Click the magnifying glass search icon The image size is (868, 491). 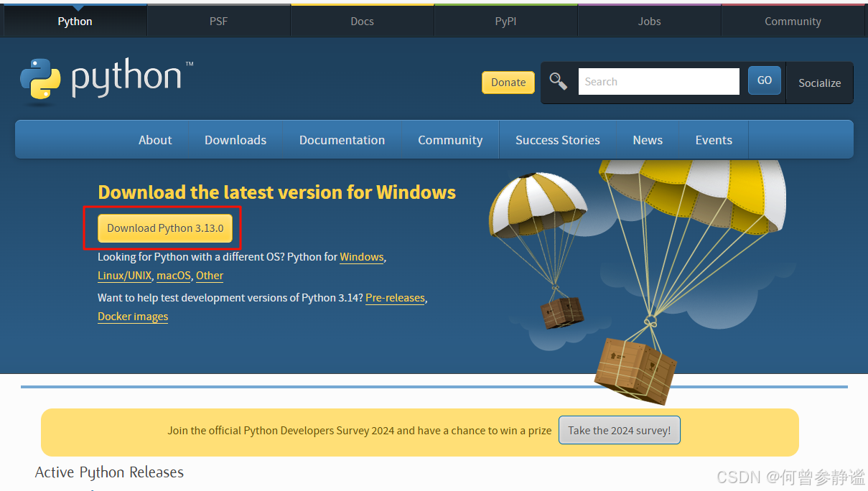click(559, 81)
